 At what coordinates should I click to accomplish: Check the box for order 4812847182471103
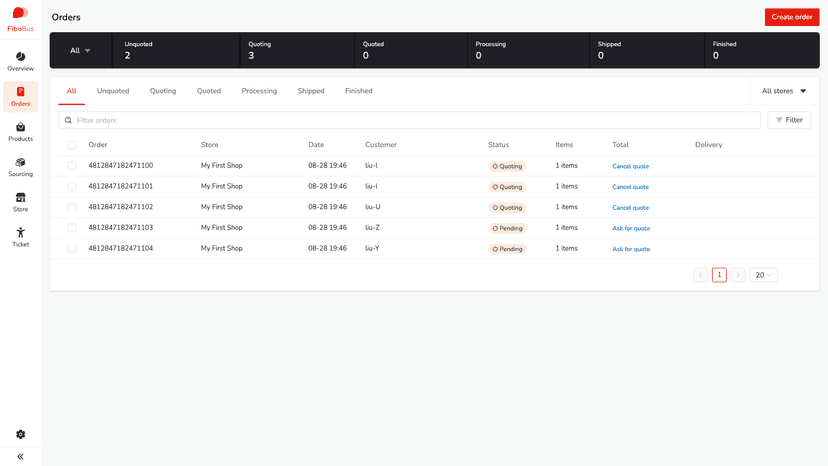pyautogui.click(x=72, y=228)
